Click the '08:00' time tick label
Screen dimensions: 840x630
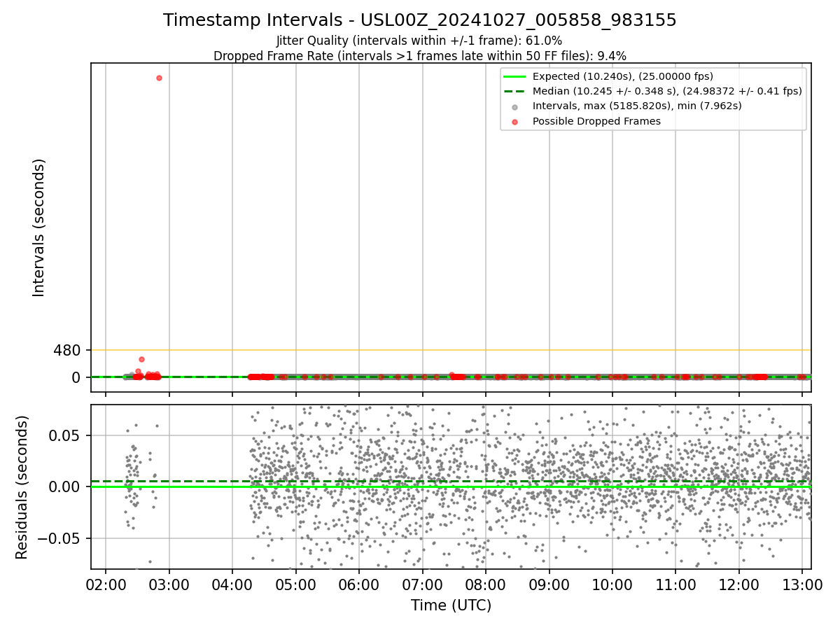tap(486, 584)
